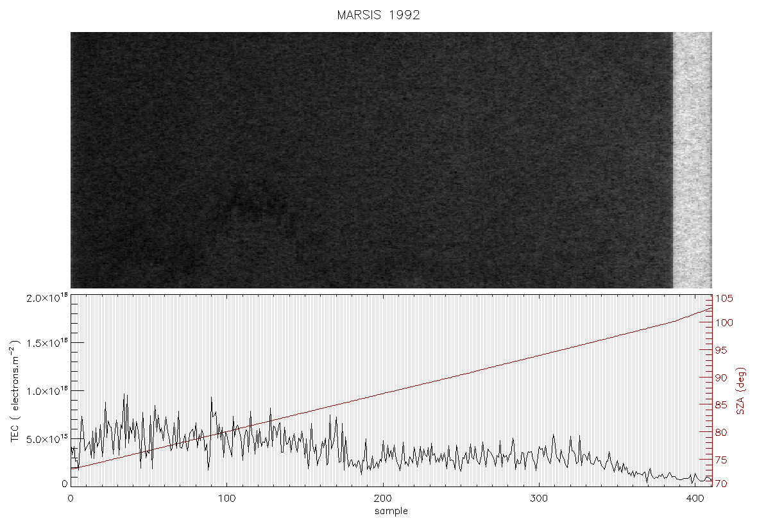
Task: Click the red 80 SZA axis label
Action: pos(721,433)
